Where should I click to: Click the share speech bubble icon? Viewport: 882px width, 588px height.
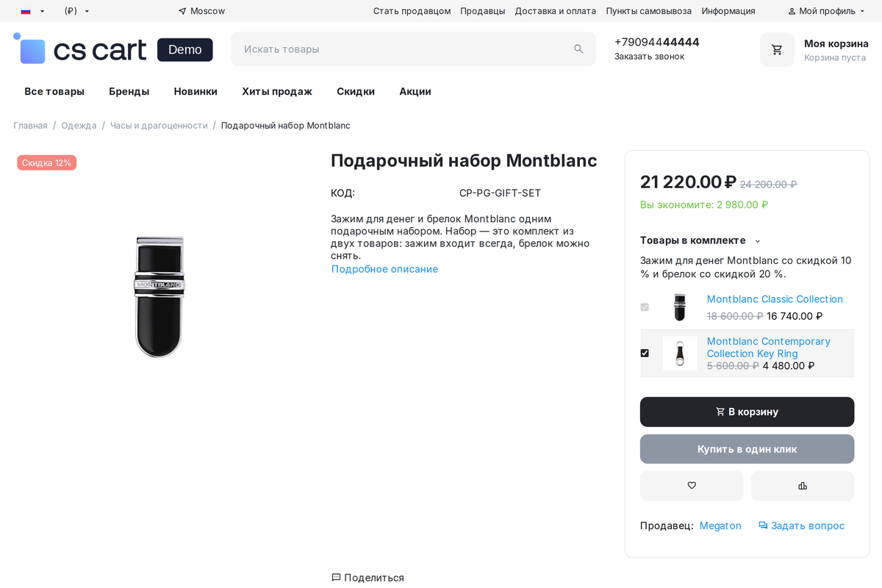tap(336, 578)
